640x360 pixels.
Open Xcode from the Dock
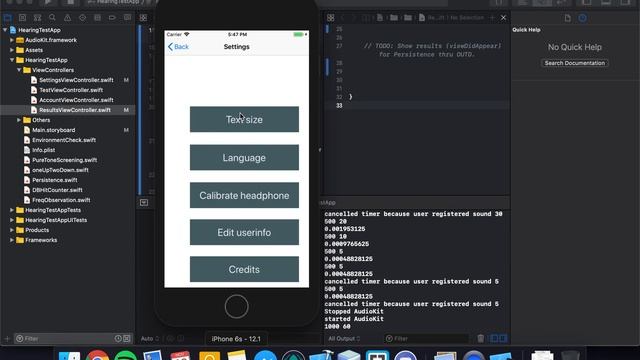coord(321,356)
